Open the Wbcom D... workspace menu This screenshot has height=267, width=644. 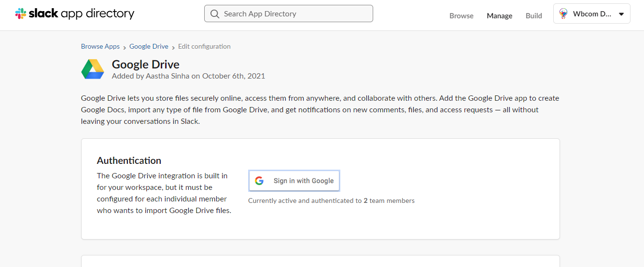click(x=592, y=14)
